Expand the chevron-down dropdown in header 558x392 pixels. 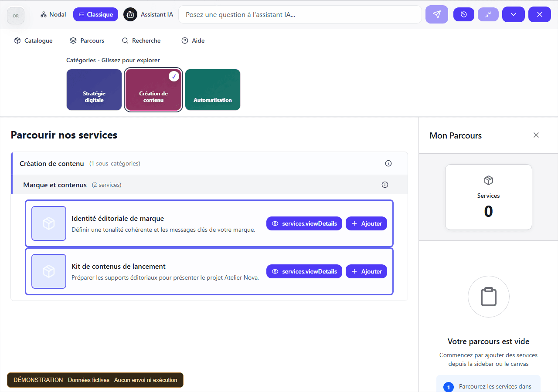pyautogui.click(x=514, y=14)
